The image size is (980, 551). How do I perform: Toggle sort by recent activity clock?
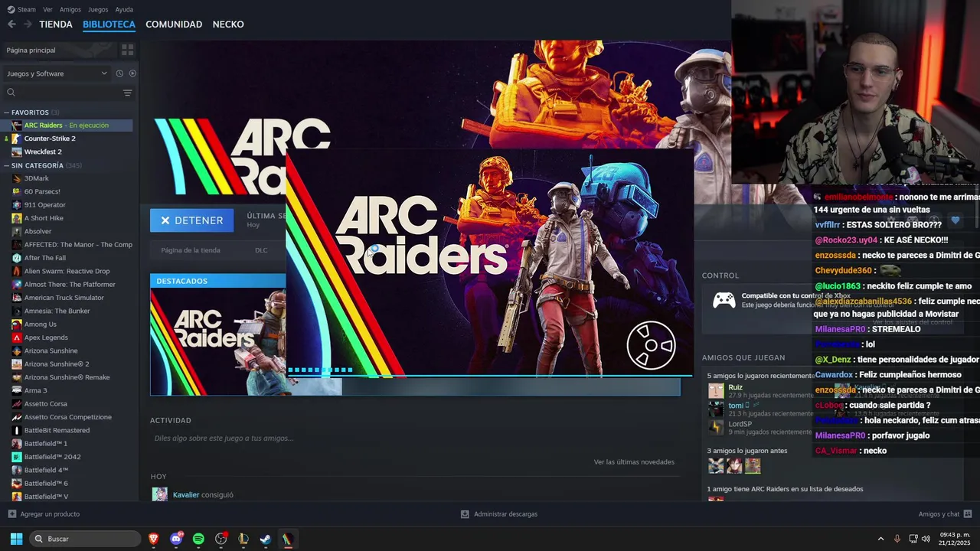click(119, 73)
